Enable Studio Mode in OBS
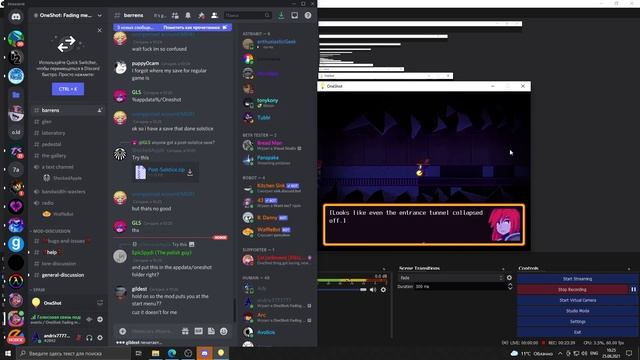The height and width of the screenshot is (360, 640). pos(577,311)
